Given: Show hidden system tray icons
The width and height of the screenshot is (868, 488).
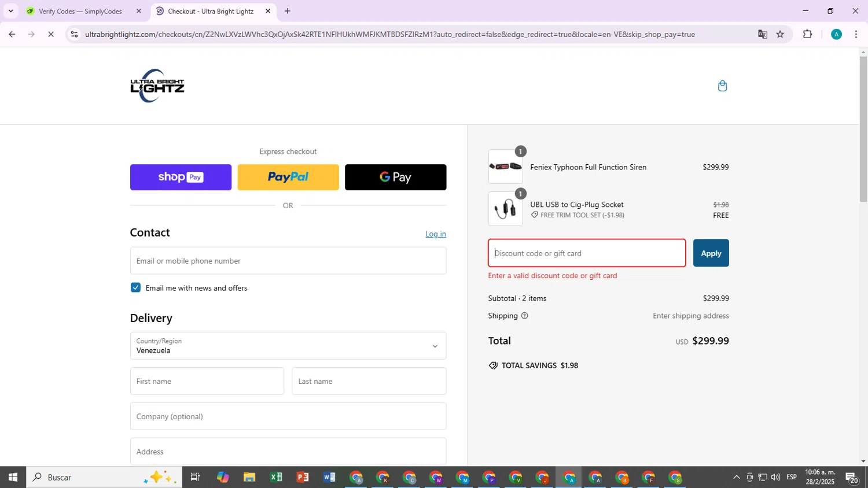Looking at the screenshot, I should (736, 478).
